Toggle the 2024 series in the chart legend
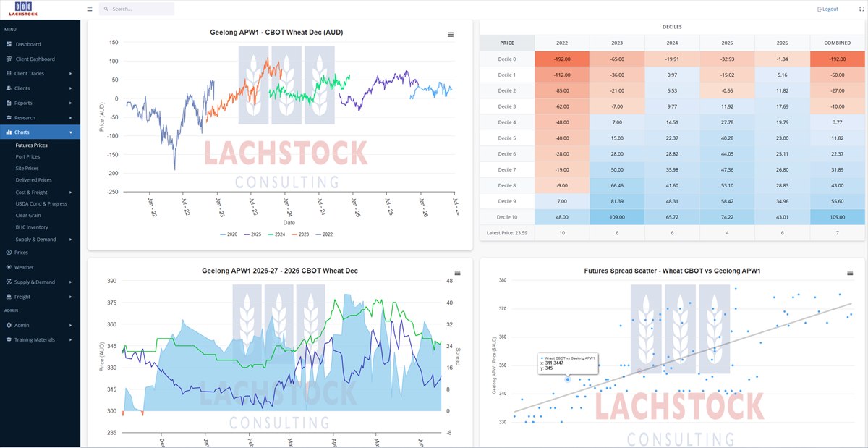This screenshot has width=868, height=448. click(276, 234)
